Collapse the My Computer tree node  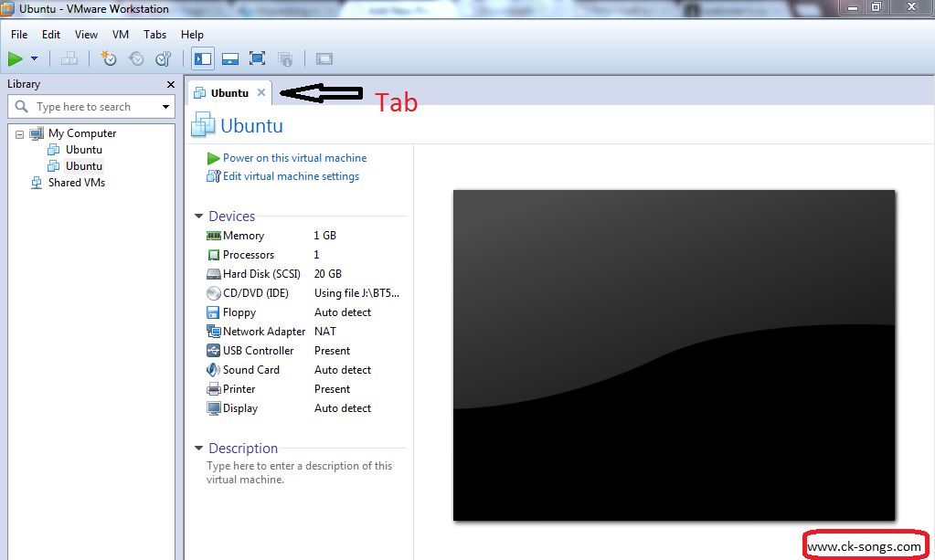coord(20,134)
